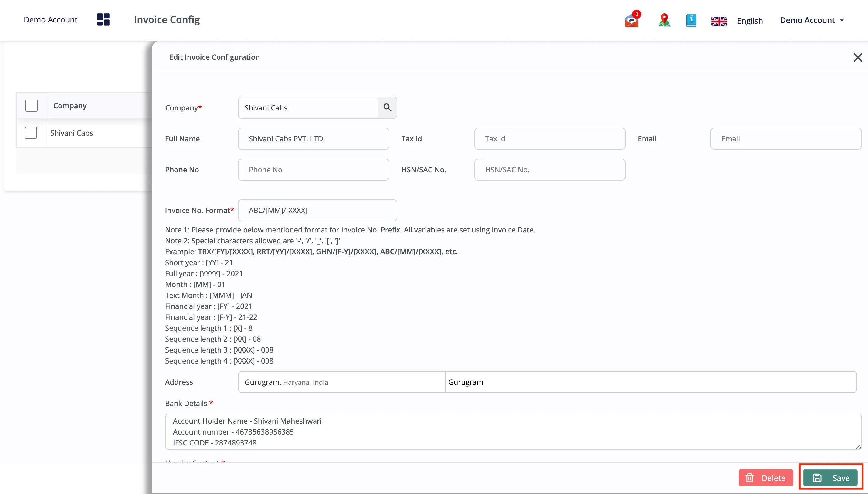The height and width of the screenshot is (494, 868).
Task: Click the 'Sequence length 1 : [X] - 8' line
Action: [x=209, y=328]
